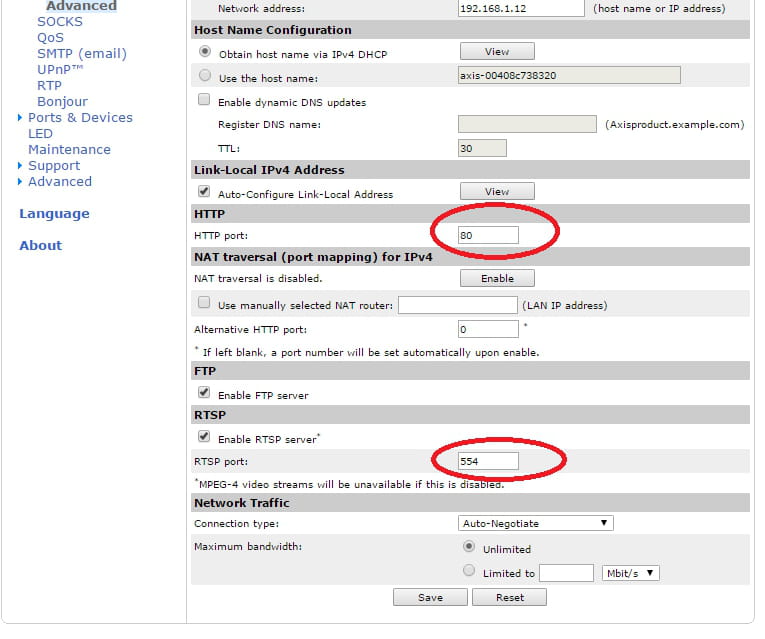Save the network settings

point(430,597)
